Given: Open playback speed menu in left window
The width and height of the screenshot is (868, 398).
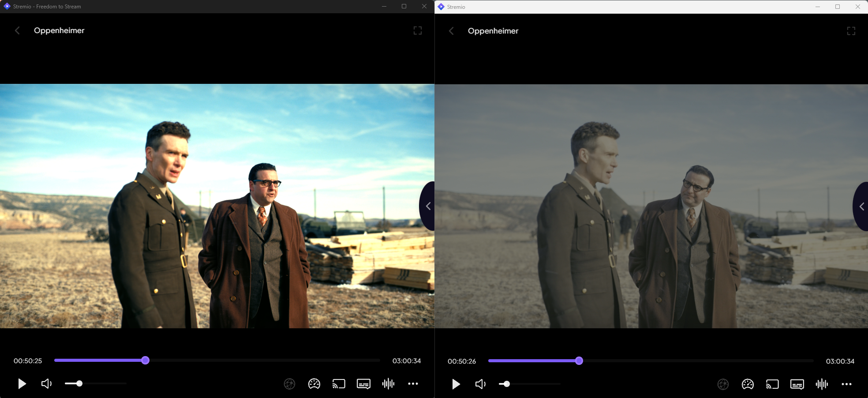Looking at the screenshot, I should 314,384.
